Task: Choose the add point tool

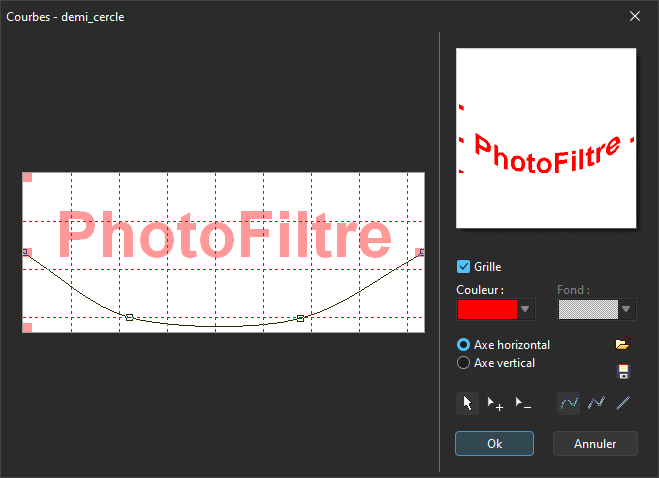Action: (495, 403)
